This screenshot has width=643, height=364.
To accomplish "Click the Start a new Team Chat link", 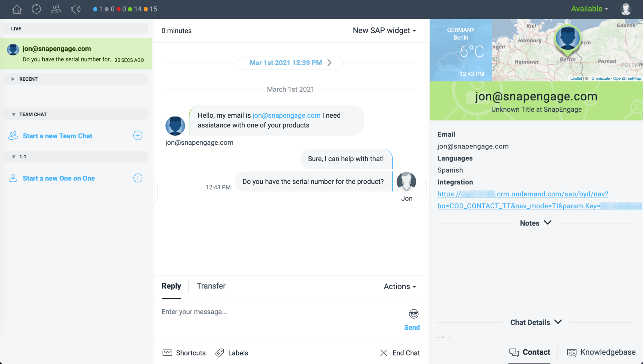I will [x=57, y=136].
